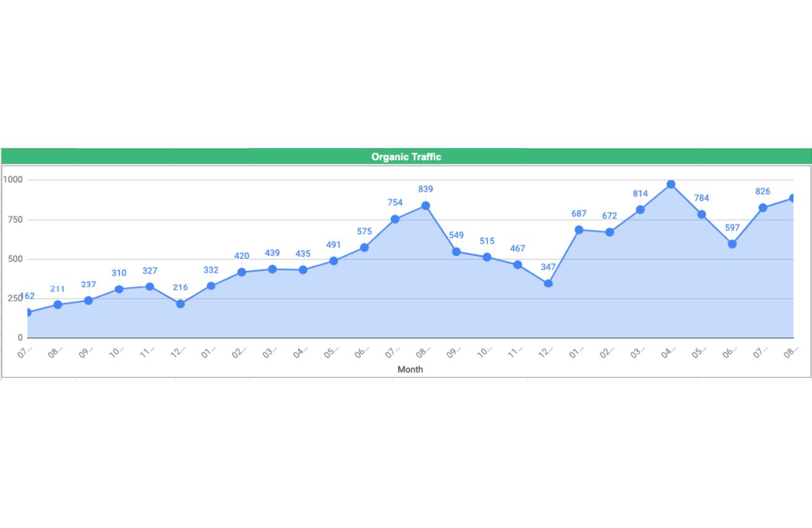The image size is (812, 528).
Task: Select the data point labeled 575
Action: [364, 247]
